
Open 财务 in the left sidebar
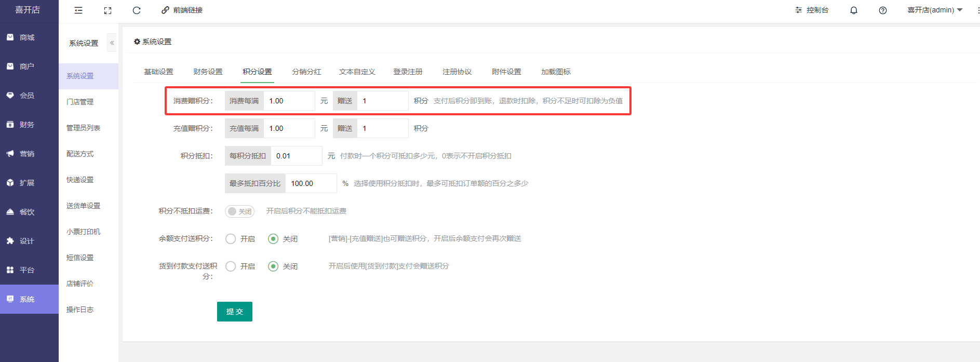pyautogui.click(x=29, y=125)
